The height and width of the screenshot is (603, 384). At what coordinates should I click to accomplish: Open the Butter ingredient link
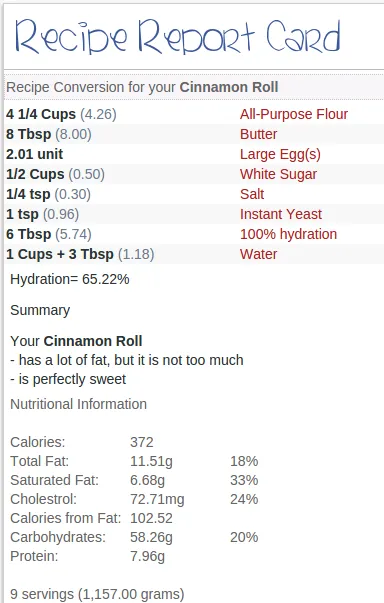[258, 134]
